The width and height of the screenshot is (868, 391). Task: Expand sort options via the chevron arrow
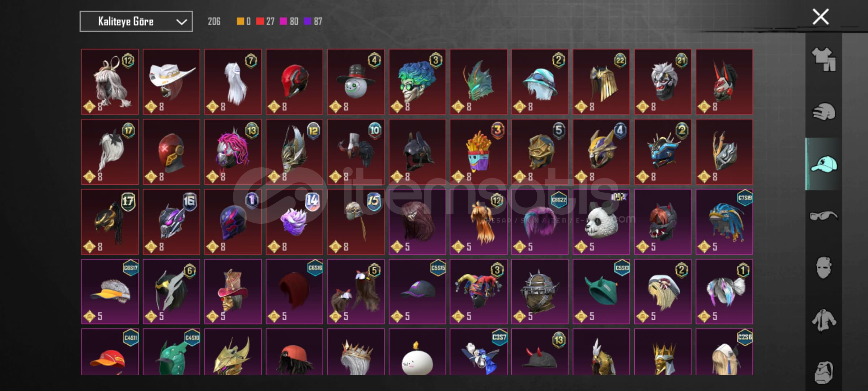181,22
